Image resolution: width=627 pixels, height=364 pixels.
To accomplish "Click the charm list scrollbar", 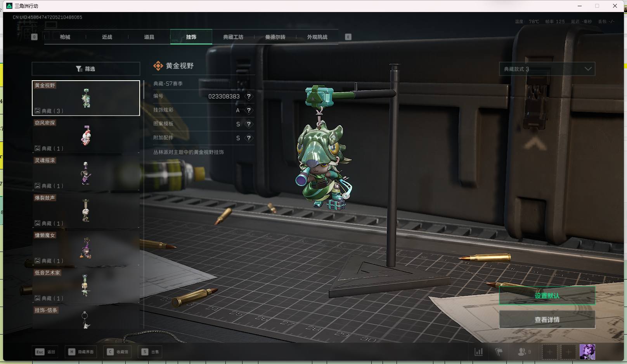I will [x=144, y=89].
